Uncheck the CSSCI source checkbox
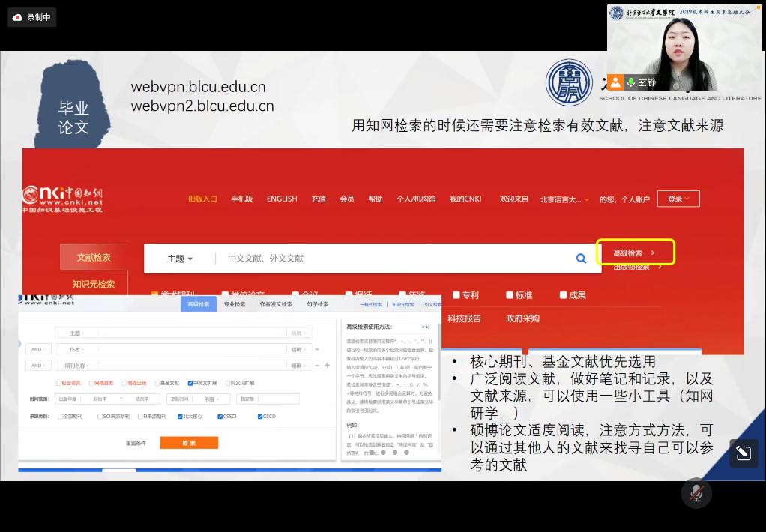Image resolution: width=766 pixels, height=532 pixels. [220, 417]
